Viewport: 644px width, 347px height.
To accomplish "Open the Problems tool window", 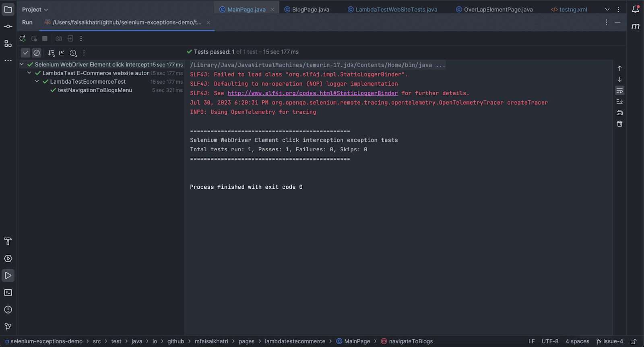I will pyautogui.click(x=8, y=310).
